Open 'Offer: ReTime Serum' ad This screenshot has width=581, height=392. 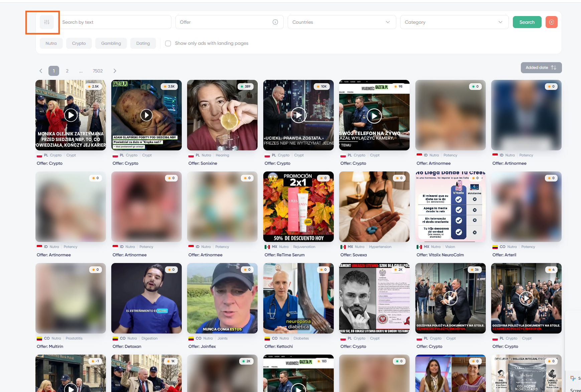[285, 255]
